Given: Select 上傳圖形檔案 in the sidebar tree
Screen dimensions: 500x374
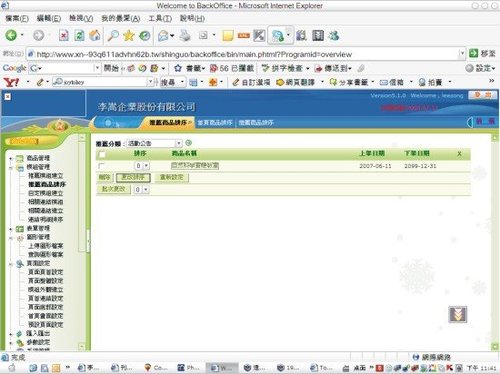Looking at the screenshot, I should click(46, 246).
